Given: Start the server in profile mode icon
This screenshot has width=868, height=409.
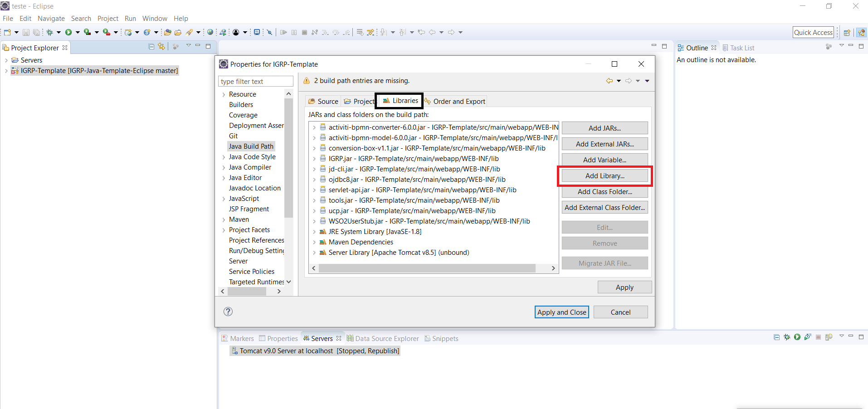Looking at the screenshot, I should (808, 337).
